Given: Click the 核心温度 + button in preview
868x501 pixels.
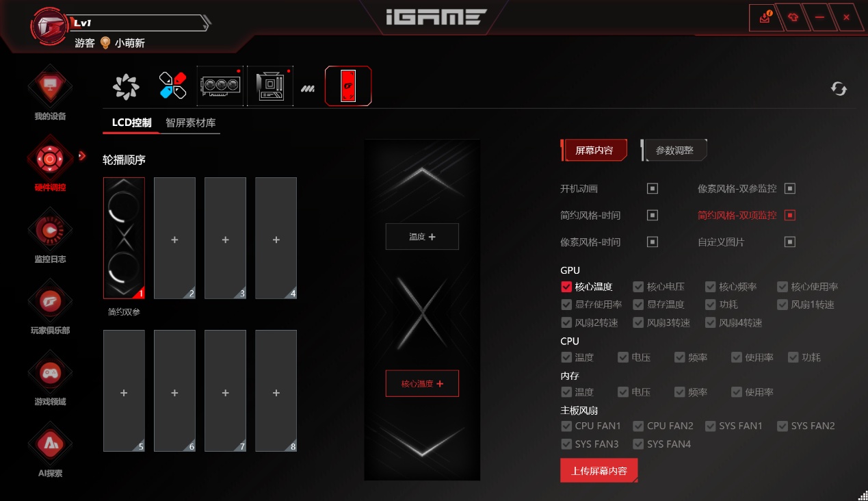Looking at the screenshot, I should click(x=422, y=383).
